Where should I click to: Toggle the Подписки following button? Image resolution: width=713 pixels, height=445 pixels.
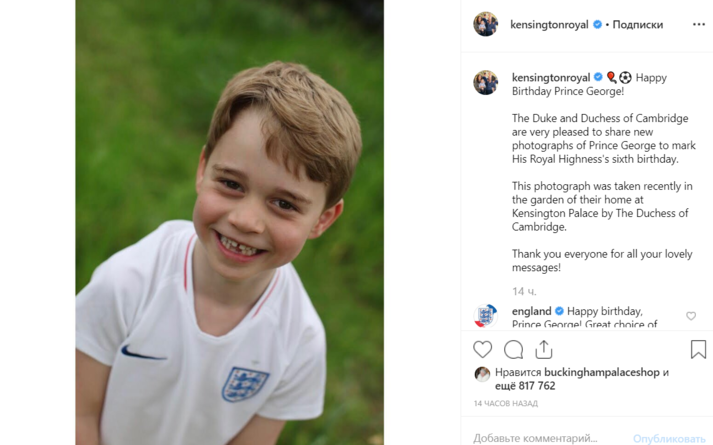click(637, 24)
